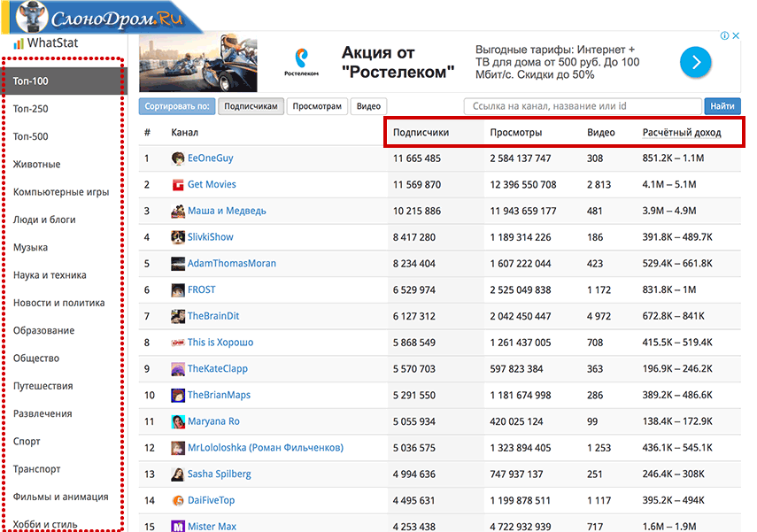Click the Maryana Ro channel avatar
This screenshot has height=532, width=757.
pyautogui.click(x=178, y=421)
